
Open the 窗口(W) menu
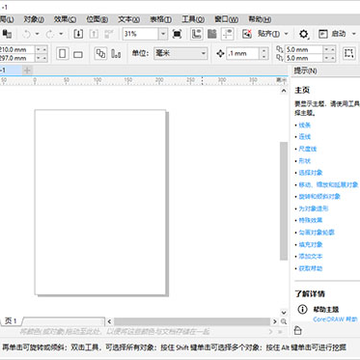[226, 20]
